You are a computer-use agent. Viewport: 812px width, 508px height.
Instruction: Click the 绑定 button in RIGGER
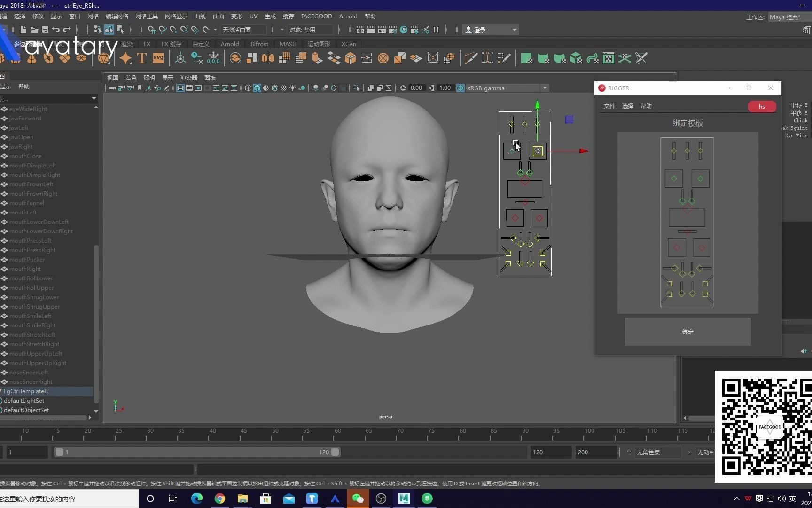[x=687, y=332]
